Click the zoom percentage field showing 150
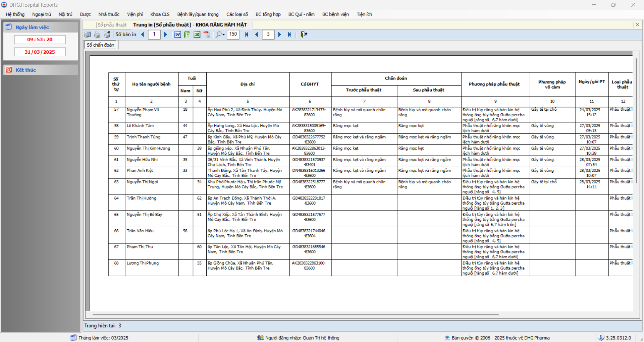 tap(233, 34)
